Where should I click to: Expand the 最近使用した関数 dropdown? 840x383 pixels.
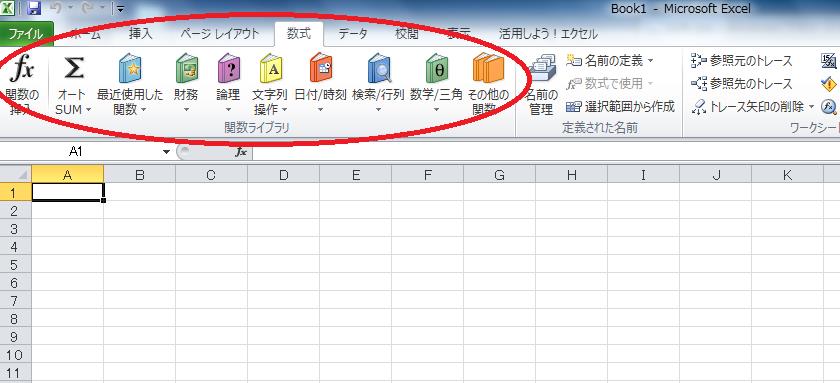click(143, 110)
